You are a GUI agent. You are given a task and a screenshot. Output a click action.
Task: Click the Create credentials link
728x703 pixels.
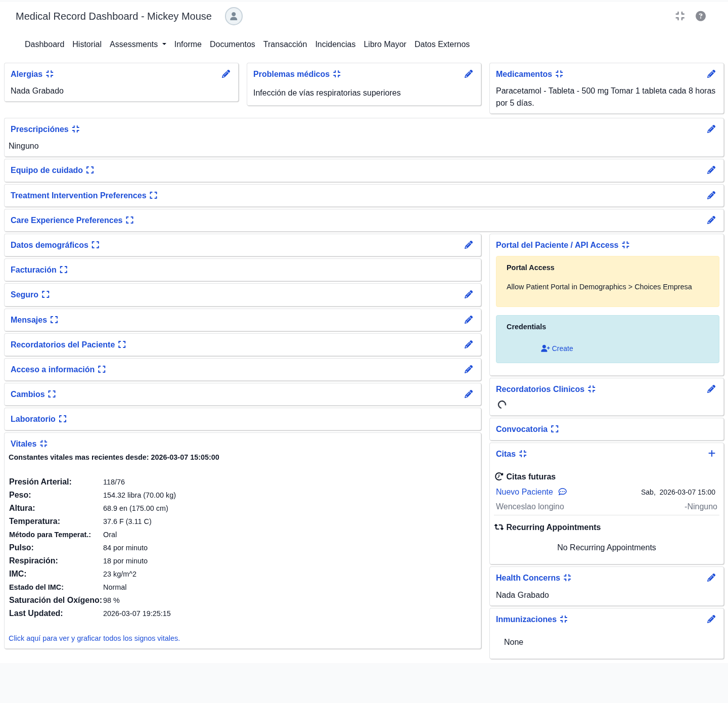tap(557, 348)
